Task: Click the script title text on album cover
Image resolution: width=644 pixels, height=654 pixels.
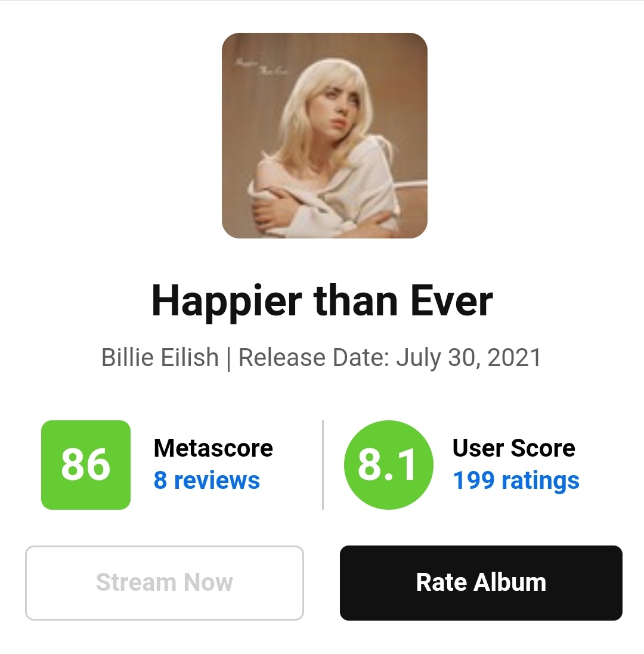Action: [261, 67]
